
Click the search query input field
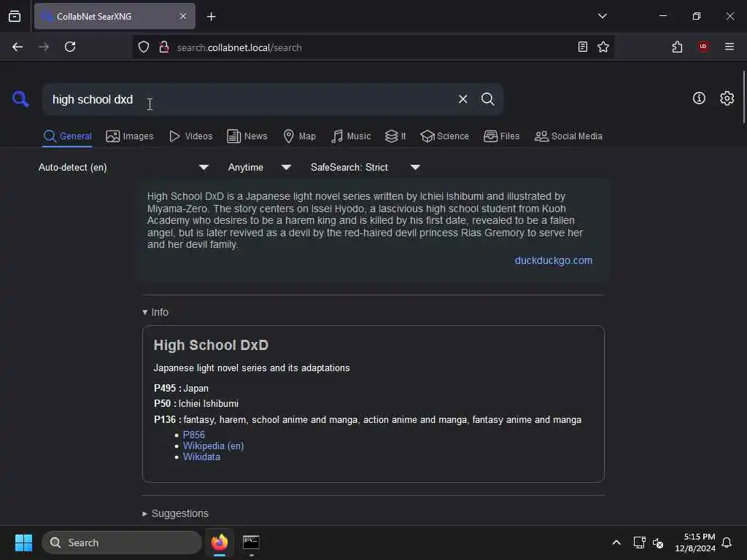point(250,99)
